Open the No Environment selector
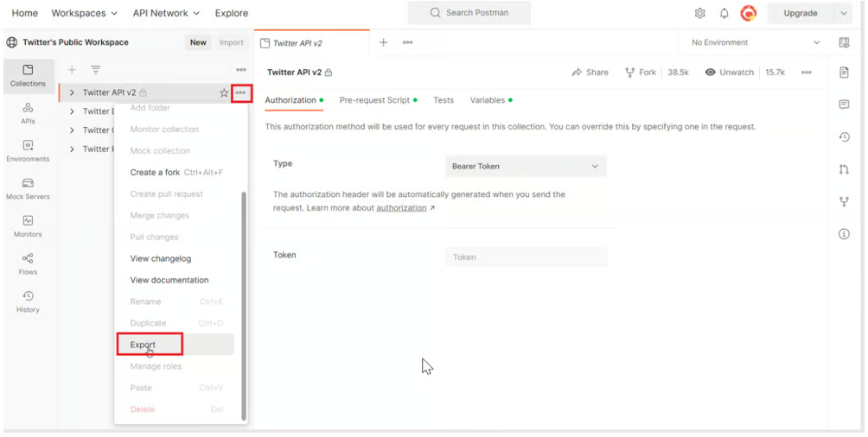This screenshot has width=868, height=437. pyautogui.click(x=755, y=42)
